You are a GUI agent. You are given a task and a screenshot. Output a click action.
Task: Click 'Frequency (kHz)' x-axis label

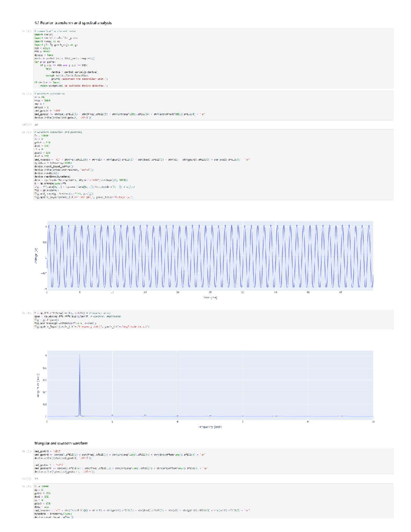(x=210, y=427)
